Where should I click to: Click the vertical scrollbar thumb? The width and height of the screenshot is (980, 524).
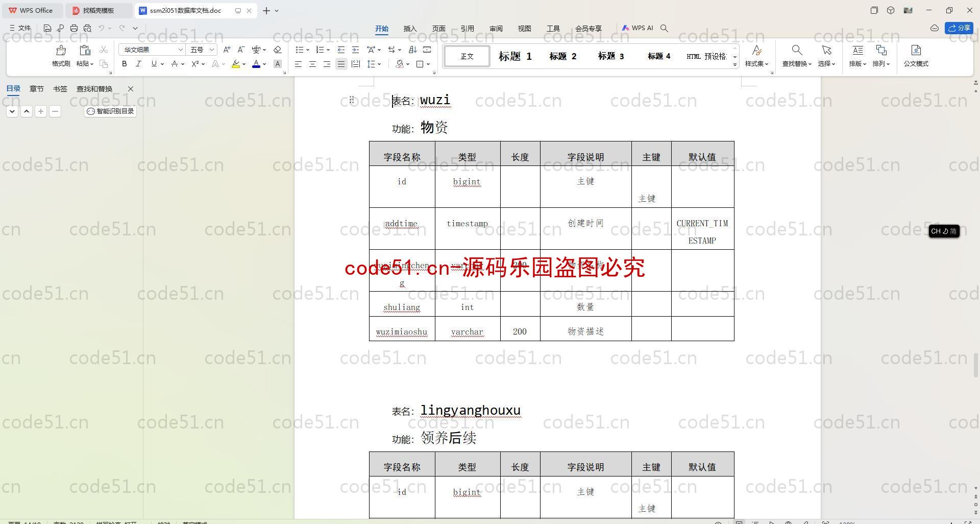(976, 365)
